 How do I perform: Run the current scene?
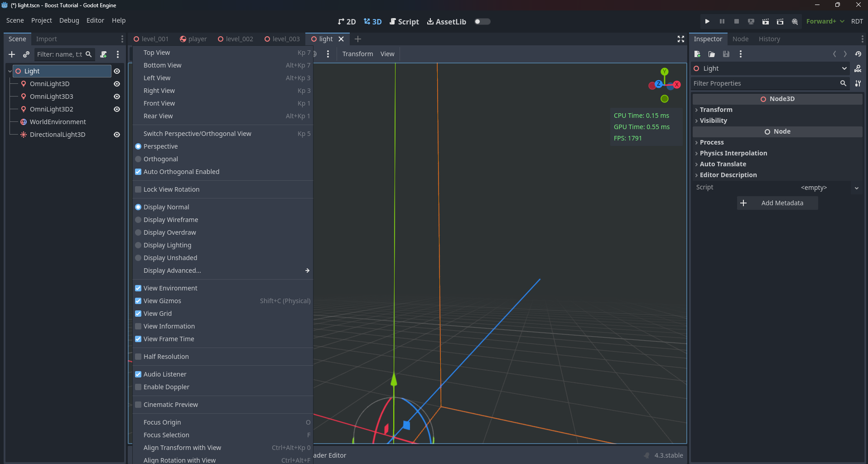coord(765,21)
